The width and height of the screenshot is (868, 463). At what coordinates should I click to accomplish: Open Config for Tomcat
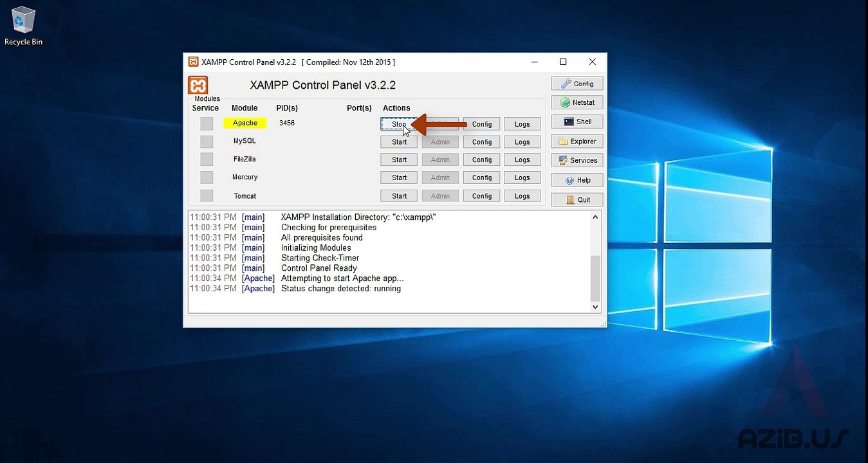pyautogui.click(x=481, y=196)
